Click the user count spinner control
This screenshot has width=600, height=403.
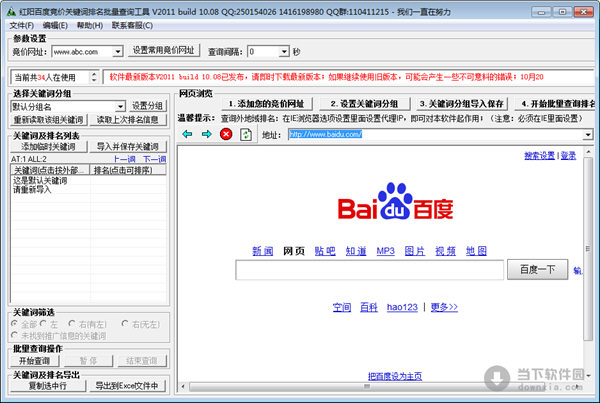pos(94,77)
